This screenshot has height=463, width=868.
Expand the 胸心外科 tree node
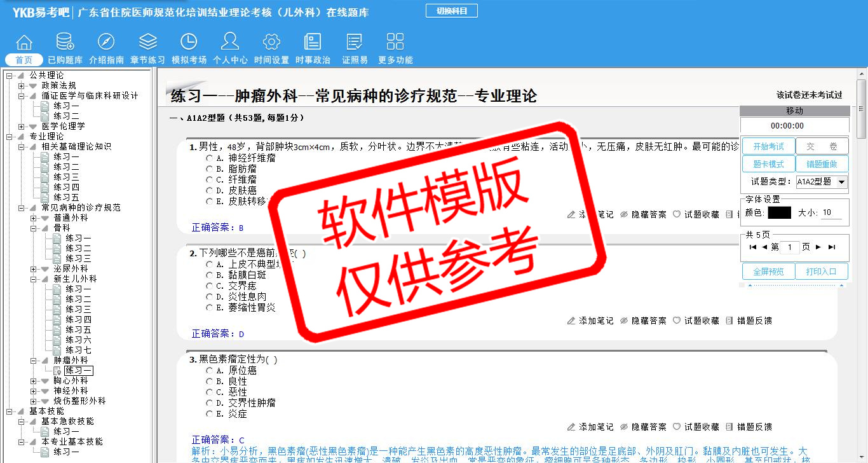pyautogui.click(x=34, y=381)
